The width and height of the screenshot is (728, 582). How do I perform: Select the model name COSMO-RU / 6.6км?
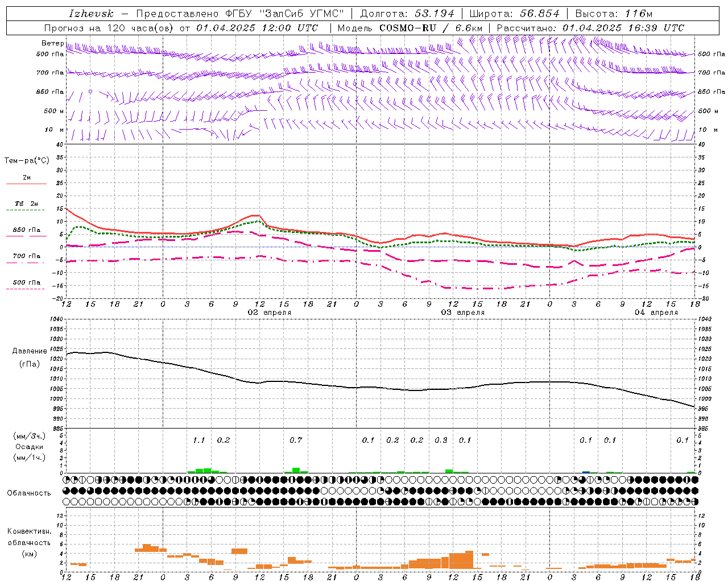point(432,28)
